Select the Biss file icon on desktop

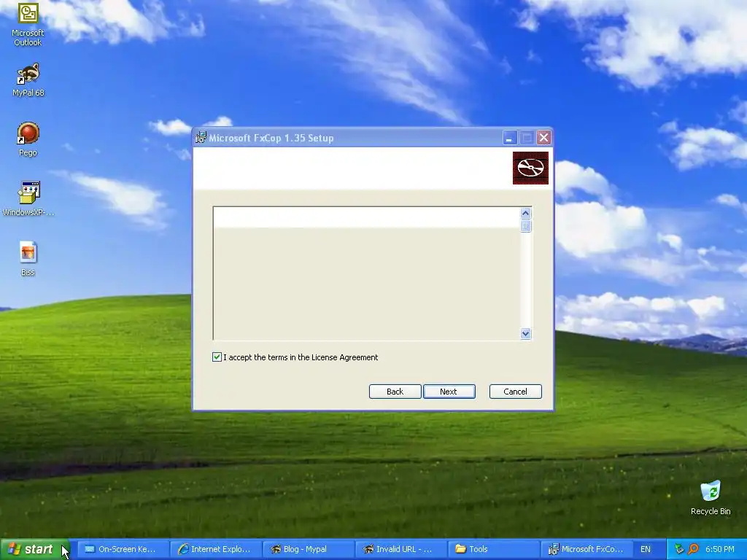click(28, 259)
